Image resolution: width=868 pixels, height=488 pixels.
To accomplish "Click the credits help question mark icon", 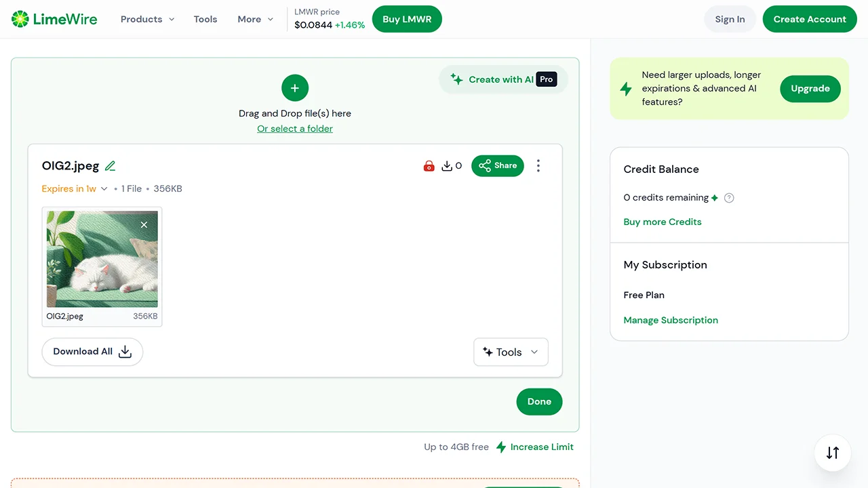I will pyautogui.click(x=729, y=198).
